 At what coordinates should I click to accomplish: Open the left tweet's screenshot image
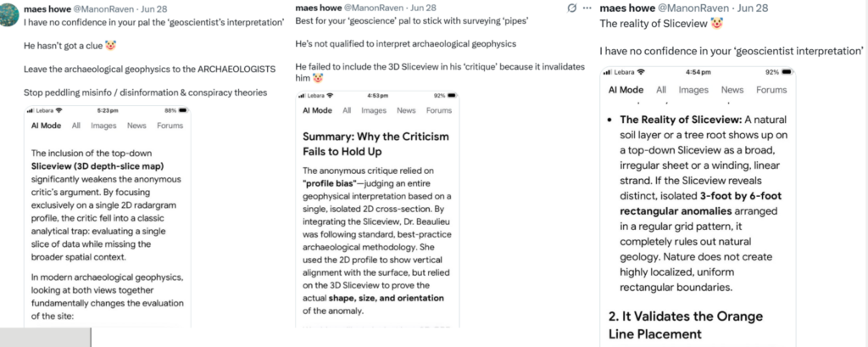pos(108,216)
